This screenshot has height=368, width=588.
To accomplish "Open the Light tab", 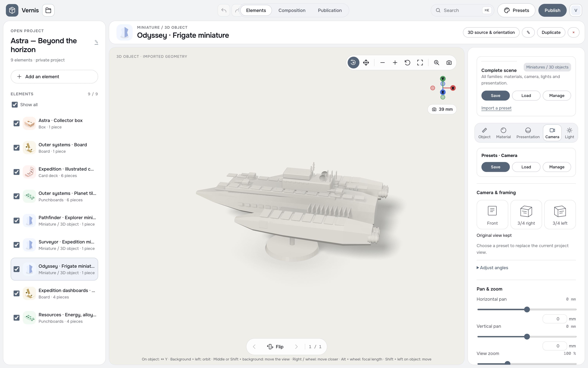I will pos(569,133).
